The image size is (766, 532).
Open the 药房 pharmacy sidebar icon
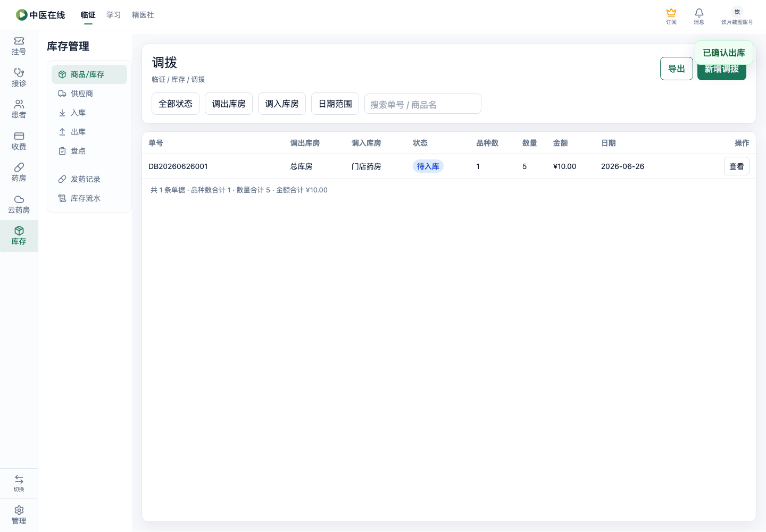tap(19, 173)
